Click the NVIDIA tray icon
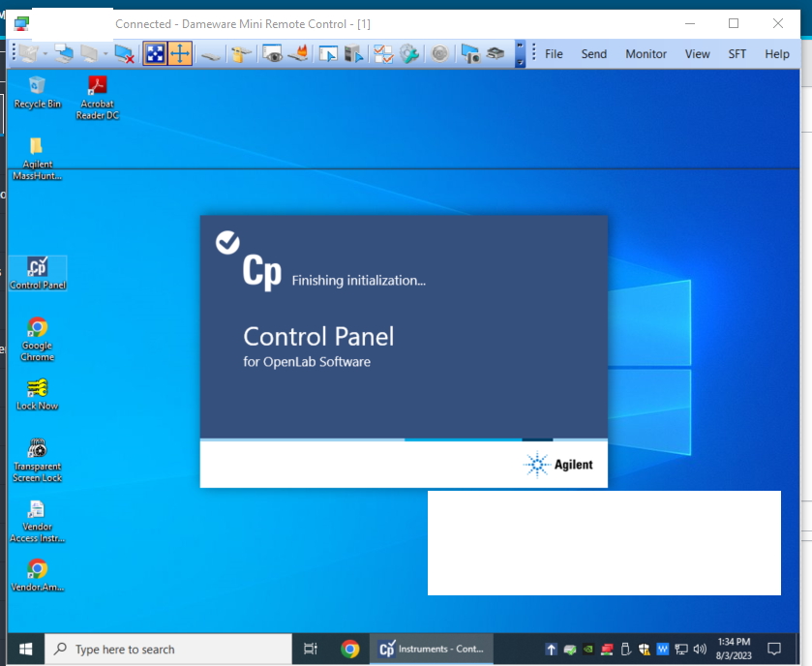Screen dimensions: 812x666 tap(588, 649)
